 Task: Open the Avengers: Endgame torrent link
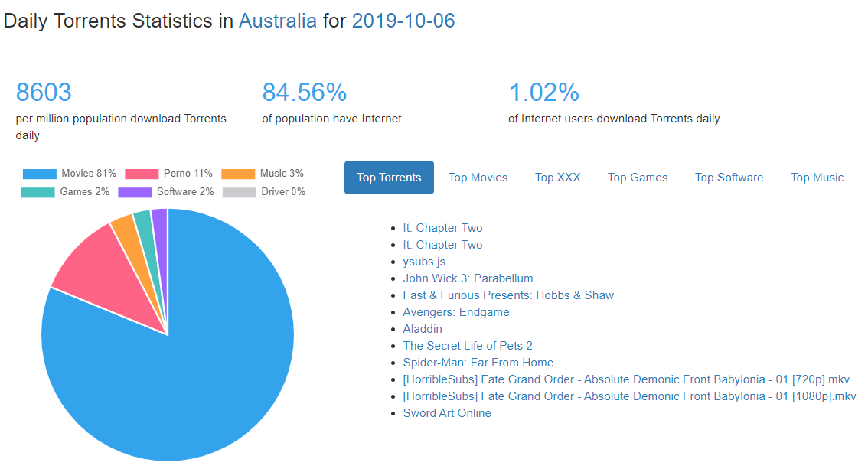(455, 312)
